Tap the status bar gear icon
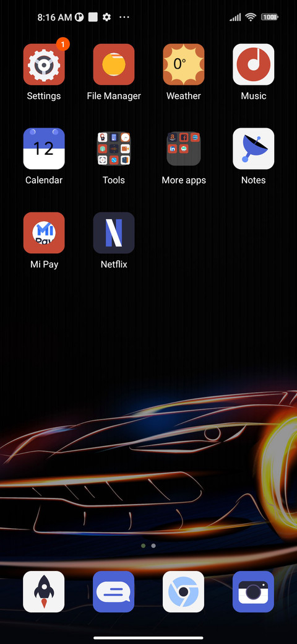 pos(106,17)
